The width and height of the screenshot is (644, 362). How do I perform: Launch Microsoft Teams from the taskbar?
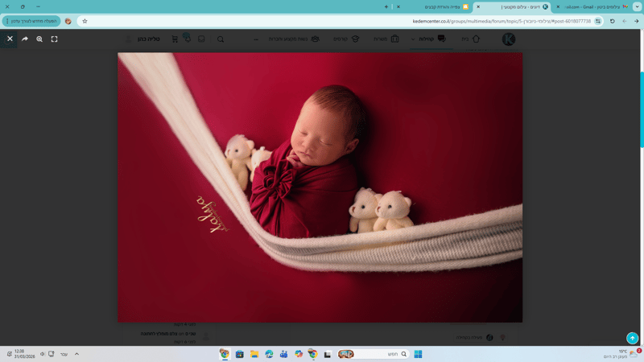click(x=283, y=354)
